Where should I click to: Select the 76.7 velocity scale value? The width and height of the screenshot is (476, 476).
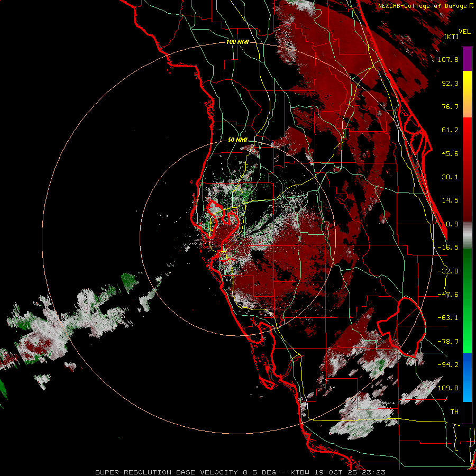(x=450, y=106)
